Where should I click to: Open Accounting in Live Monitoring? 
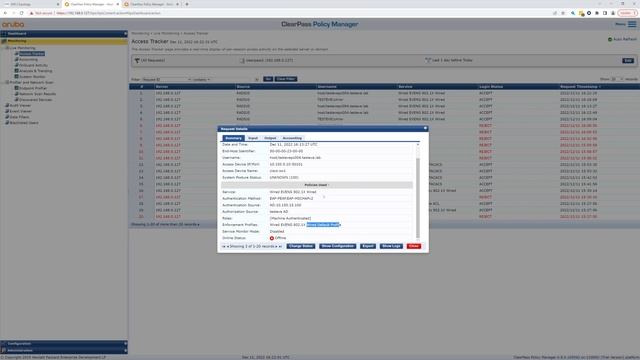point(28,59)
